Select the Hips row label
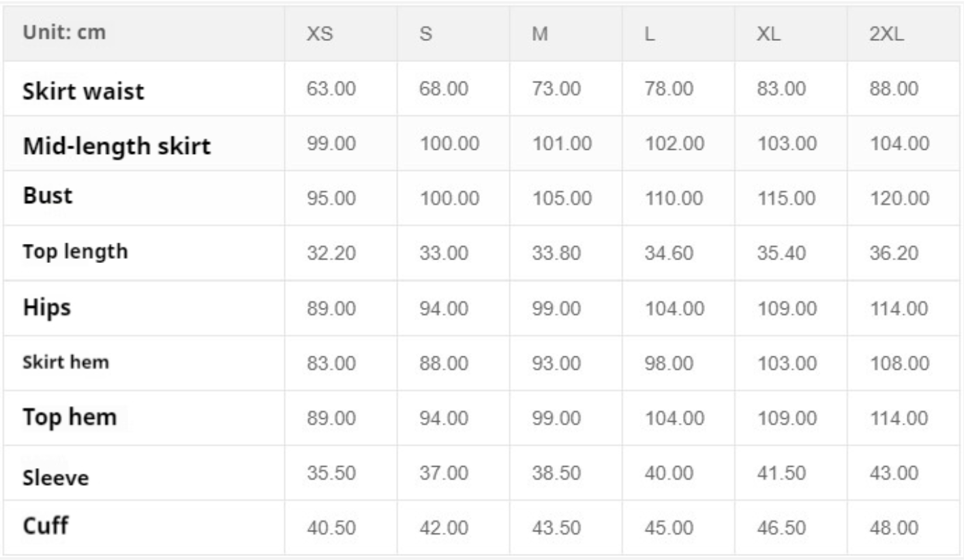Screen dimensions: 964x560 point(47,308)
